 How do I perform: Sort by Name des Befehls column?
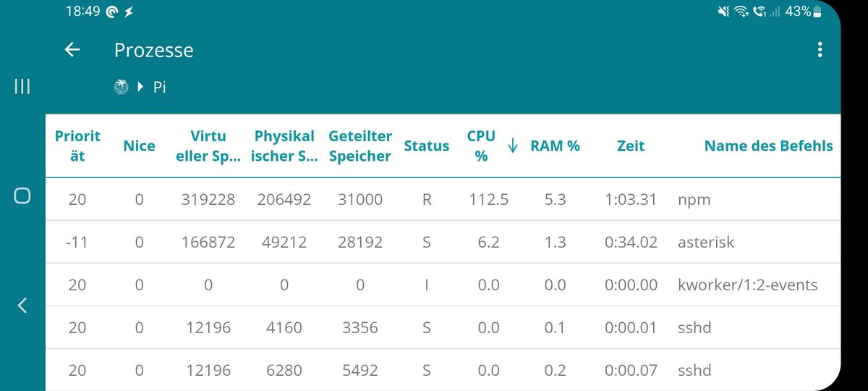768,146
